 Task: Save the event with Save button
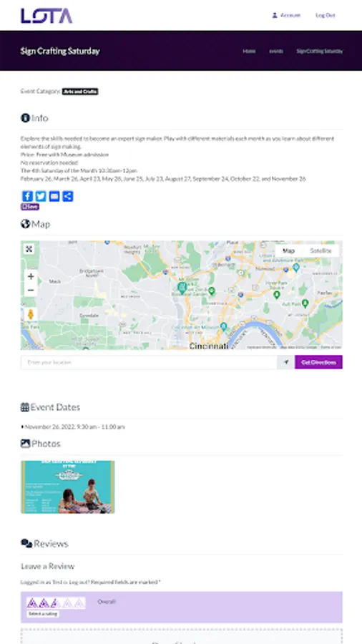[30, 207]
